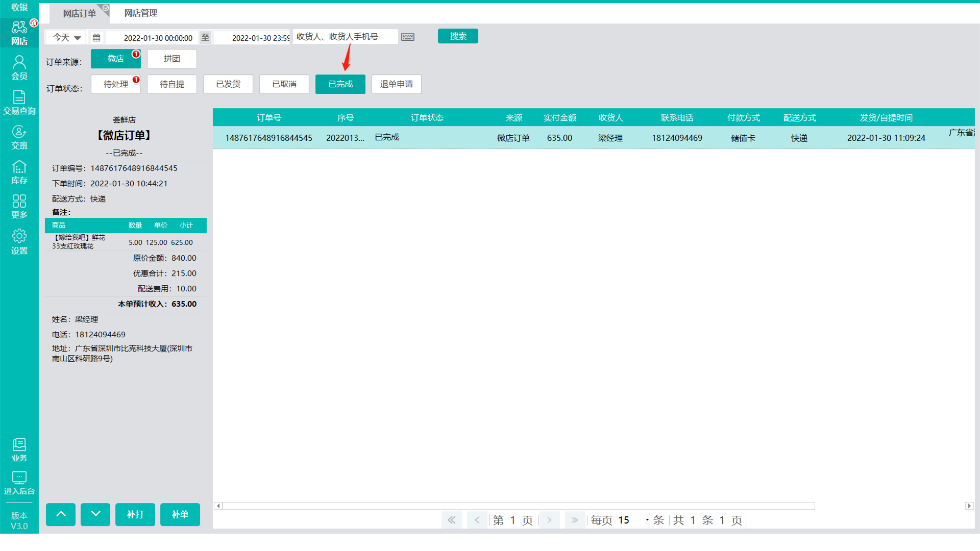Click horizontal scrollbar left arrow
Screen dimensions: 980x551
pyautogui.click(x=218, y=506)
